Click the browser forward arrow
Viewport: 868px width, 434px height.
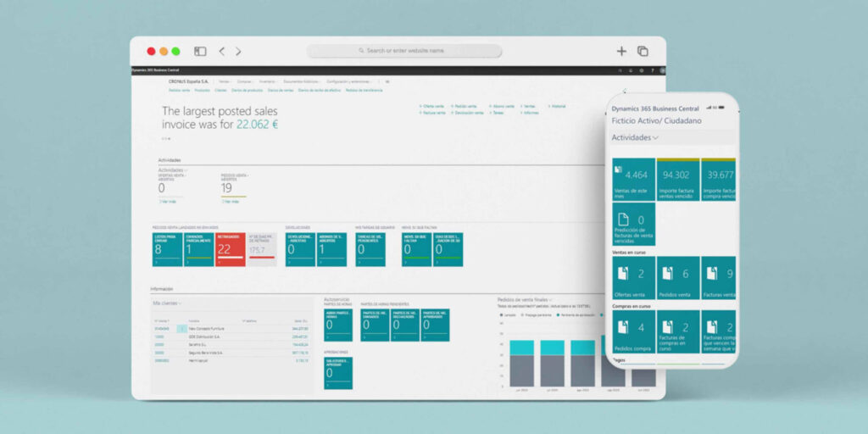(x=238, y=52)
